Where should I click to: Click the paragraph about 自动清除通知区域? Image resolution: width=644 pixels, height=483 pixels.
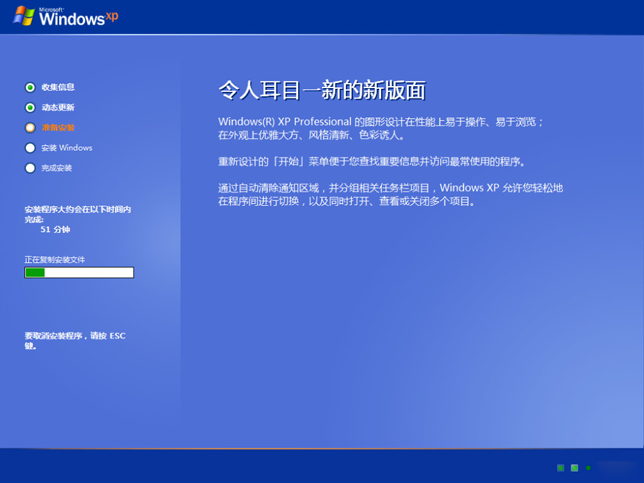click(x=390, y=194)
